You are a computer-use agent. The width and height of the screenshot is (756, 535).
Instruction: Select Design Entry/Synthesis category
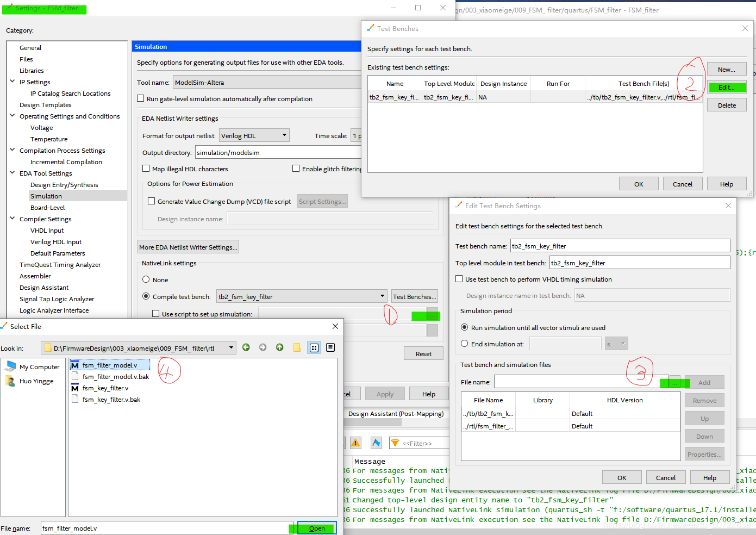tap(64, 185)
